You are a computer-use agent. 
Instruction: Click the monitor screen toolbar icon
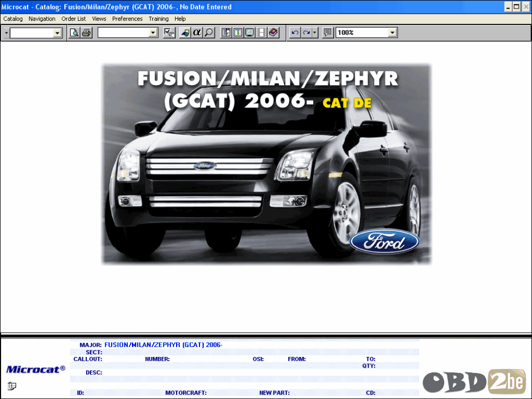(250, 32)
